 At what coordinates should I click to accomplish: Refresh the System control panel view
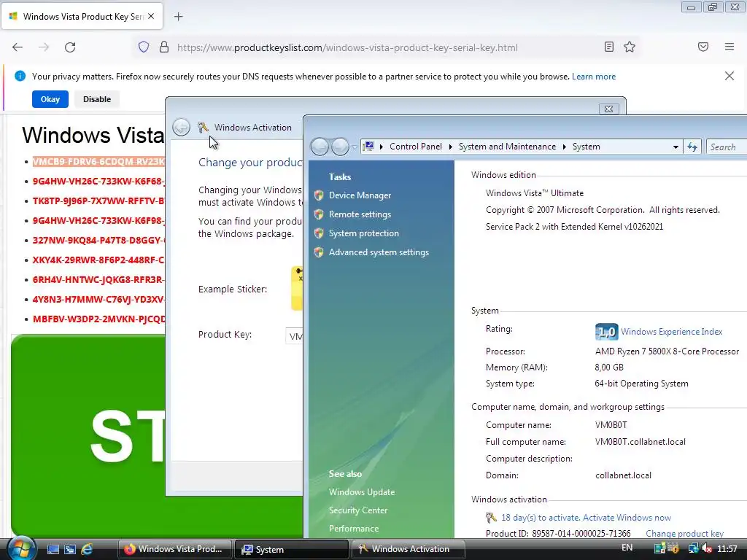[692, 147]
